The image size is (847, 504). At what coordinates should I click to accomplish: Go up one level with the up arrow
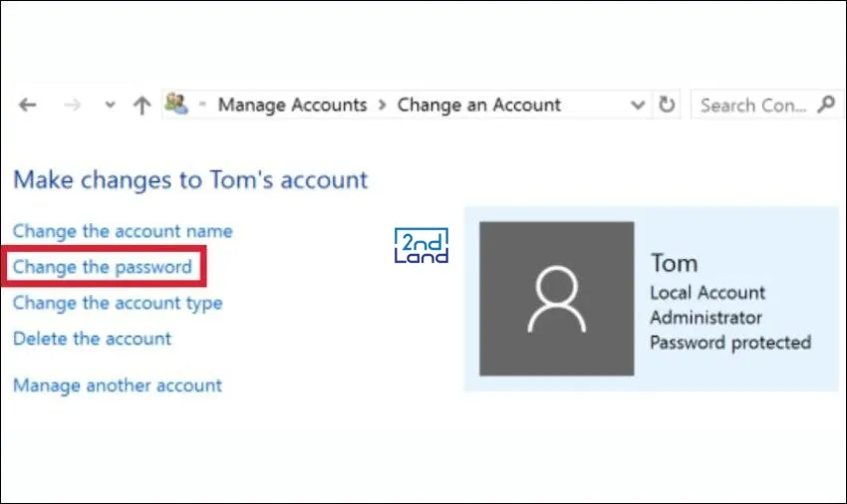[142, 105]
